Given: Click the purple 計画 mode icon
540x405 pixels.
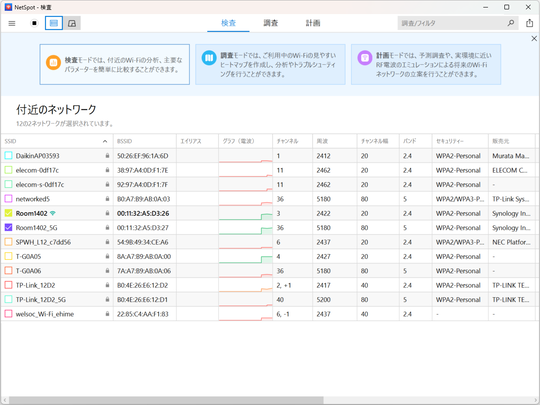Looking at the screenshot, I should point(365,58).
